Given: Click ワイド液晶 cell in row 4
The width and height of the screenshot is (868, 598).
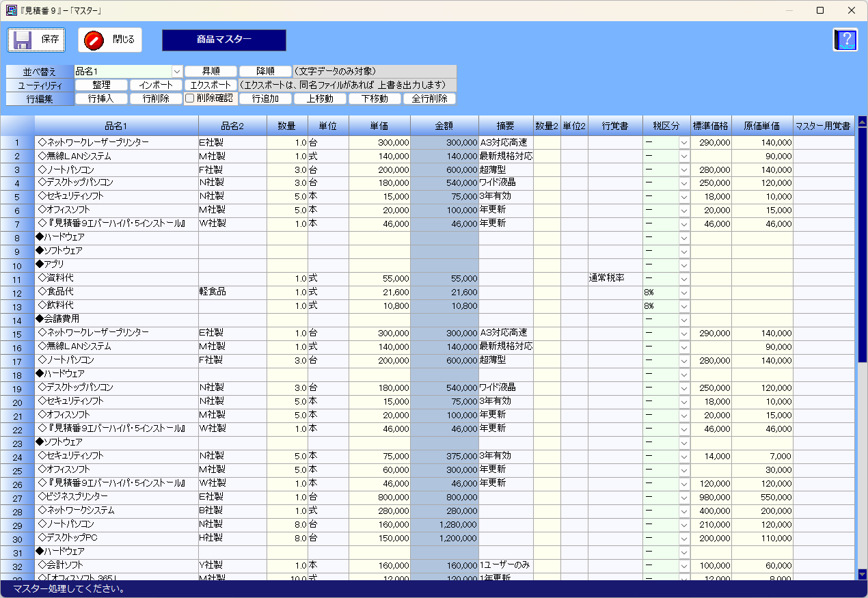Looking at the screenshot, I should point(506,183).
